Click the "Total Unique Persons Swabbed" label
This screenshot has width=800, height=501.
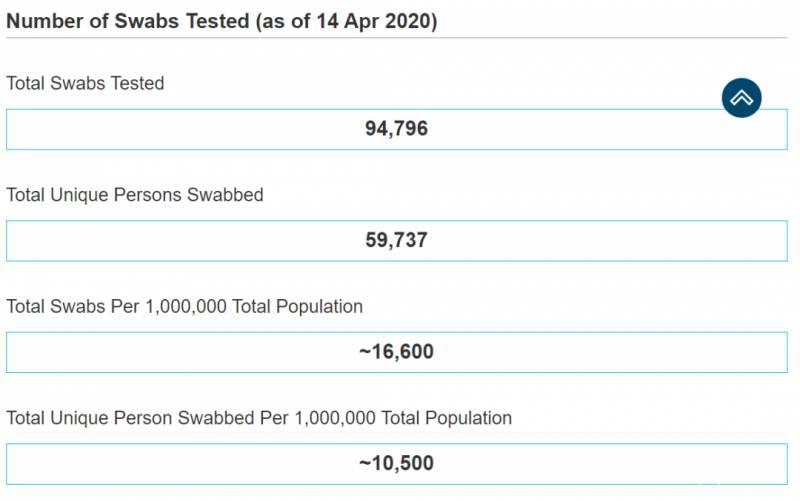(135, 195)
